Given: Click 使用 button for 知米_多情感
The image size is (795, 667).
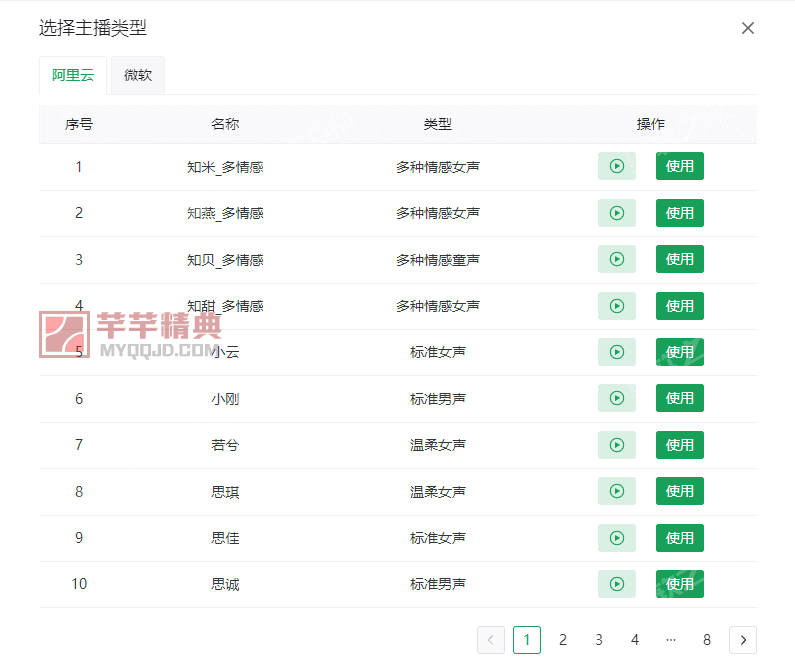Looking at the screenshot, I should coord(679,166).
